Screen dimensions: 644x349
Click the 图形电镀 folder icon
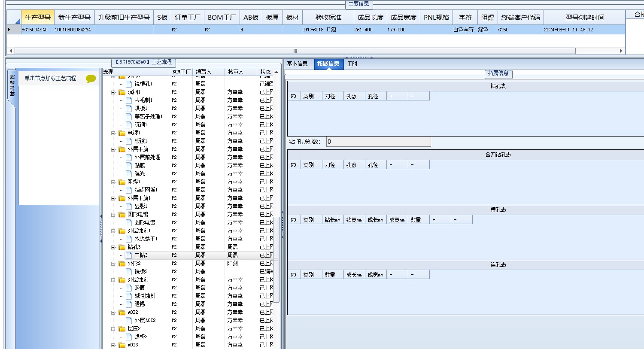pos(122,215)
